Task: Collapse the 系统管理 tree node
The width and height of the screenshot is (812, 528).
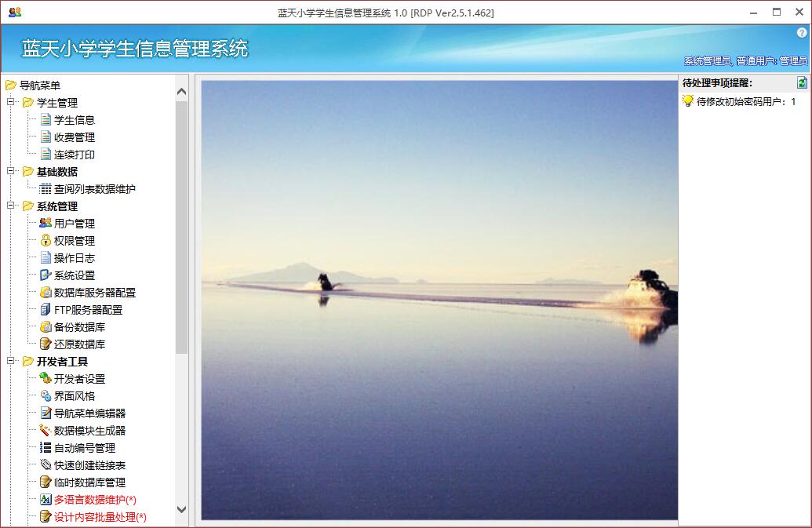Action: [10, 206]
